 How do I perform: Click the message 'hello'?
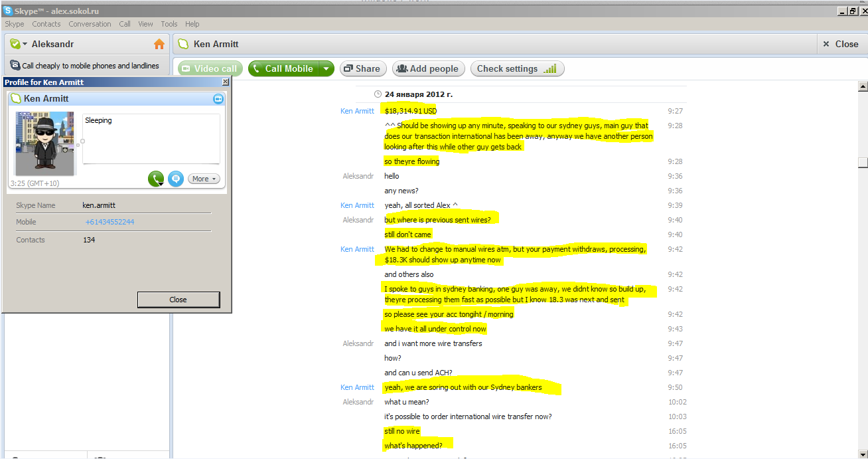[392, 176]
